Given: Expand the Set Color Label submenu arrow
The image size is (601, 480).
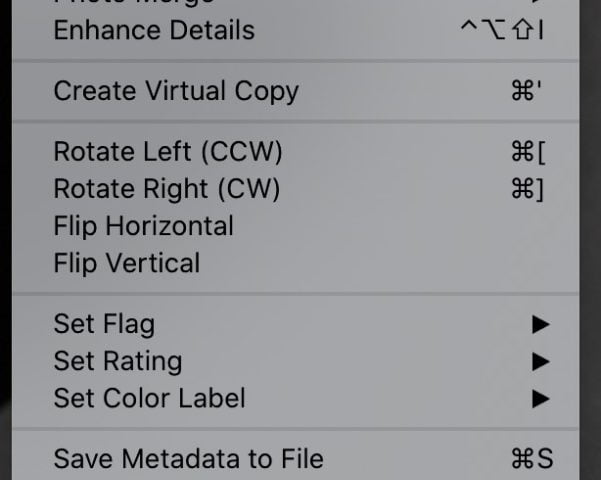Looking at the screenshot, I should tap(540, 398).
